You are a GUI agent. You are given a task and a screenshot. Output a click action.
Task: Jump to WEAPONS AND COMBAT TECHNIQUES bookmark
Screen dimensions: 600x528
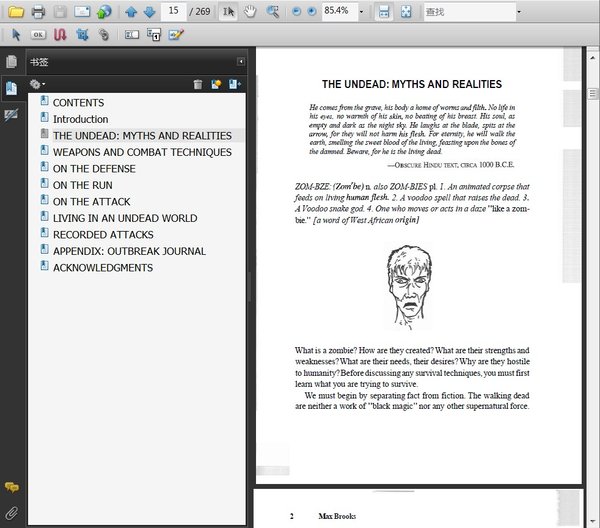click(142, 152)
